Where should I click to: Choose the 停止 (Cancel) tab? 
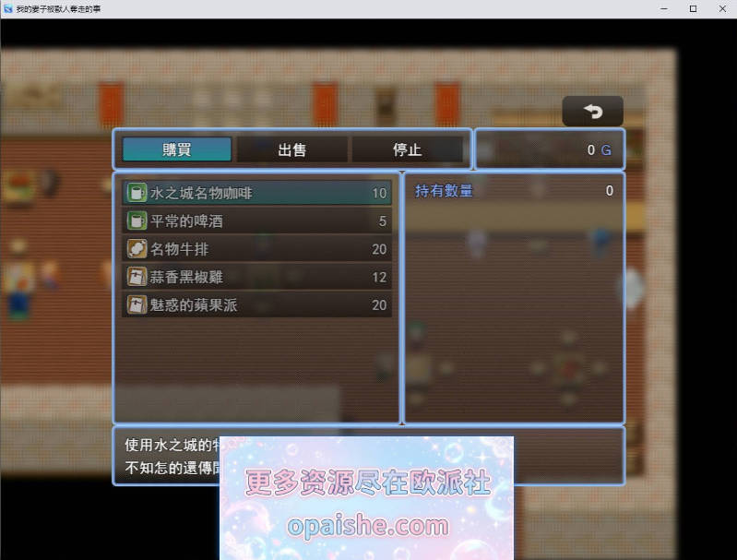tap(407, 149)
